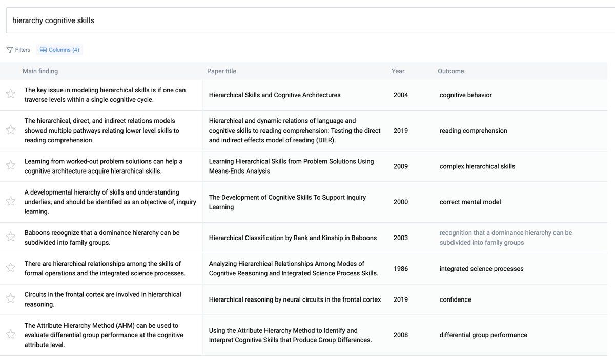Star the Baboons classification paper row
The image size is (615, 364).
pyautogui.click(x=10, y=238)
